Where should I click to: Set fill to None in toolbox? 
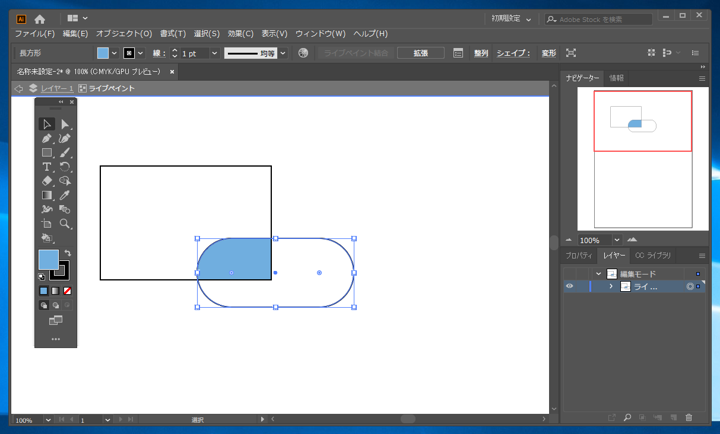click(67, 291)
